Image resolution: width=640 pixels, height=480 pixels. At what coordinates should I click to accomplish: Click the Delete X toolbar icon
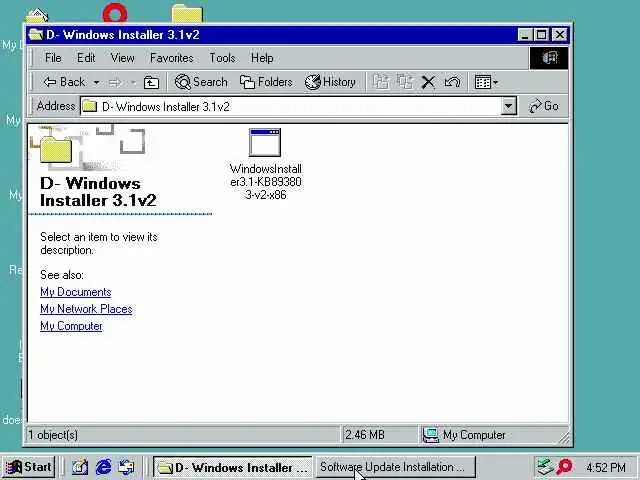[428, 82]
